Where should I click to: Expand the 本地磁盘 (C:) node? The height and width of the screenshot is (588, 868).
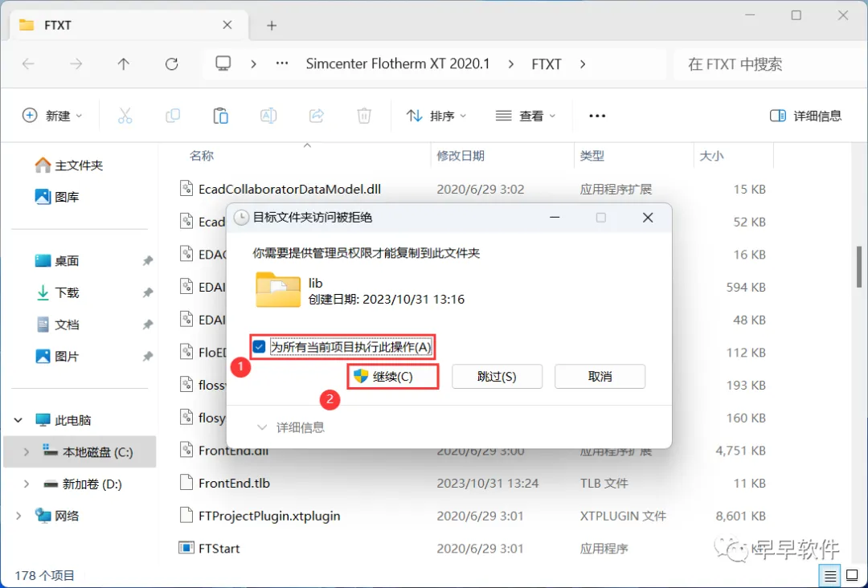(26, 452)
